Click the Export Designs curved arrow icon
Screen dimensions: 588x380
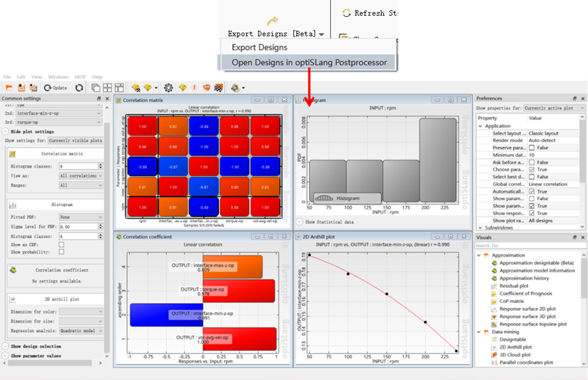(273, 20)
